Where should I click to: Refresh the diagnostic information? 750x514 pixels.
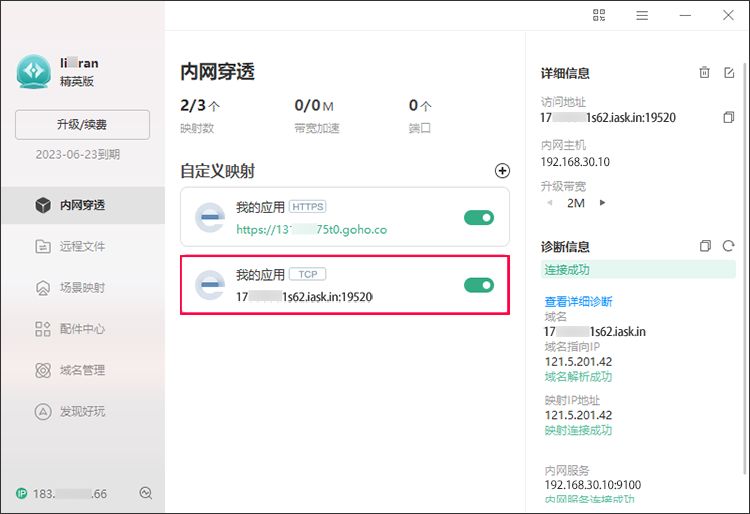click(x=728, y=246)
